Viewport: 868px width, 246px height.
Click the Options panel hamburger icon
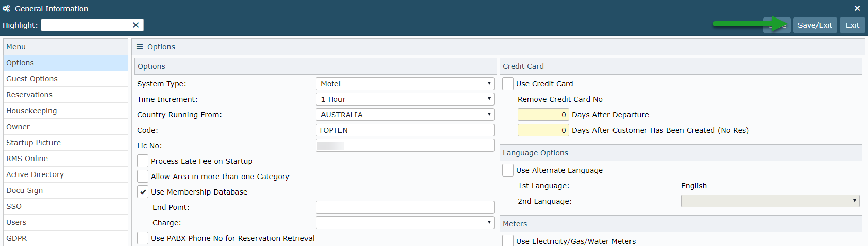point(140,47)
